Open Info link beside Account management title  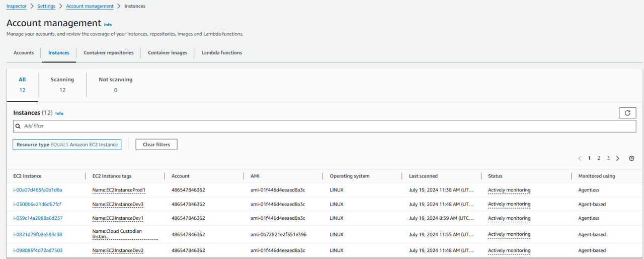[x=108, y=25]
